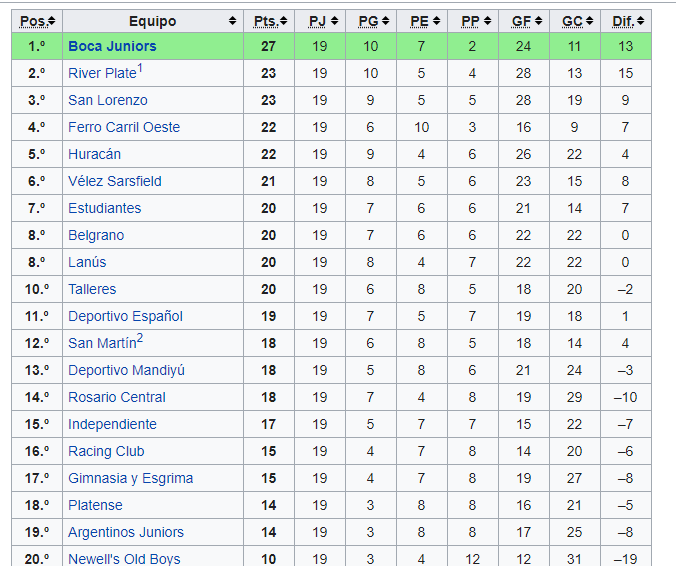
Task: Open Newell's Old Boys page
Action: pyautogui.click(x=124, y=559)
